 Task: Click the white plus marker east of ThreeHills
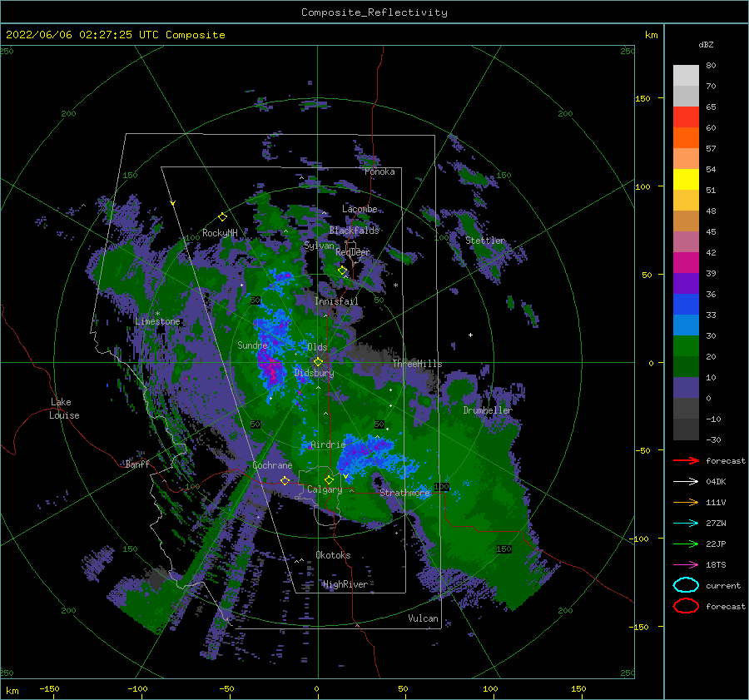tap(470, 335)
